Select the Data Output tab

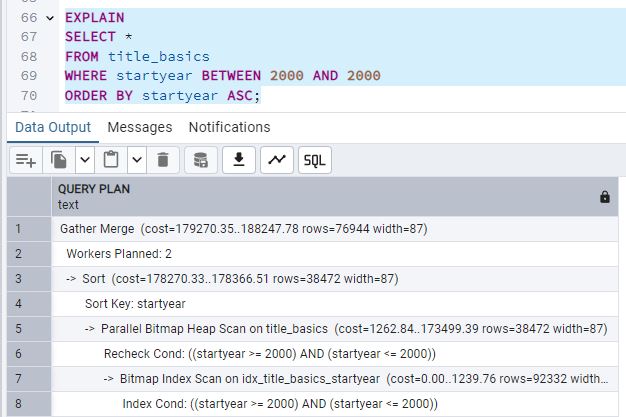pyautogui.click(x=52, y=127)
